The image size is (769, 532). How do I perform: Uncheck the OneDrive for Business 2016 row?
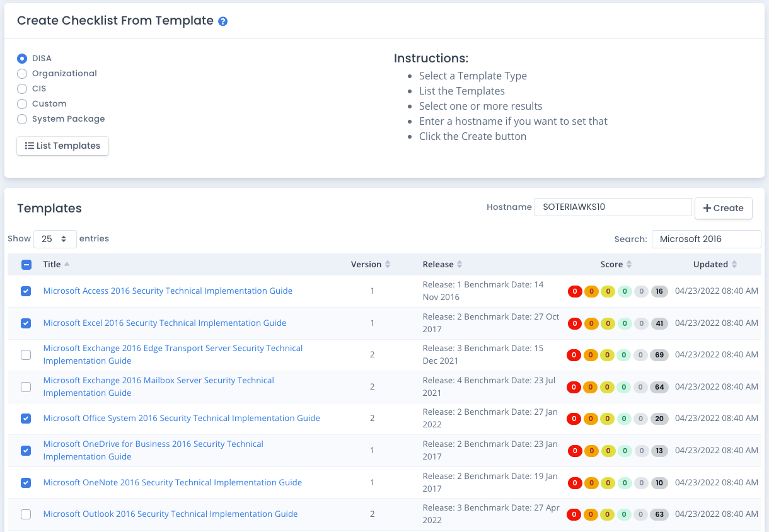click(26, 451)
